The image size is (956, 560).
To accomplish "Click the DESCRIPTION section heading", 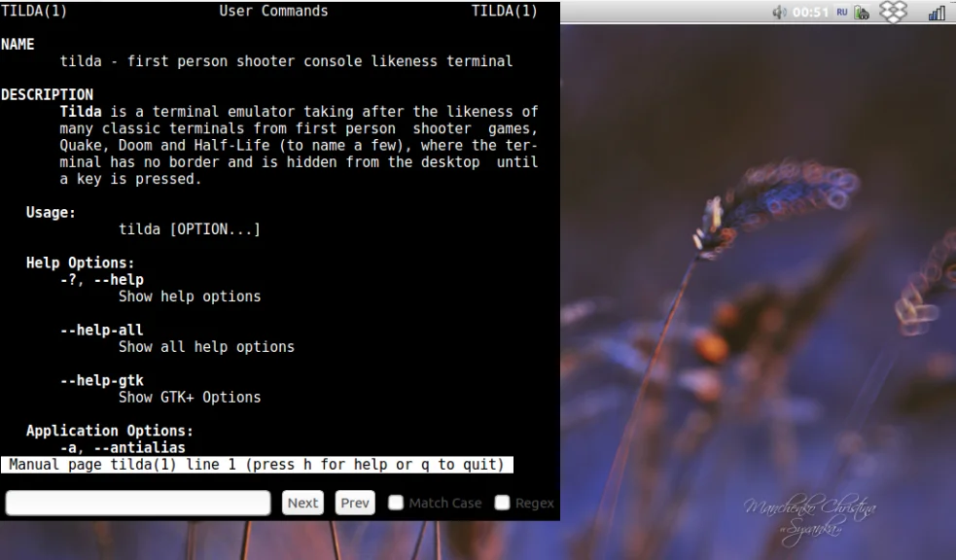I will tap(47, 94).
